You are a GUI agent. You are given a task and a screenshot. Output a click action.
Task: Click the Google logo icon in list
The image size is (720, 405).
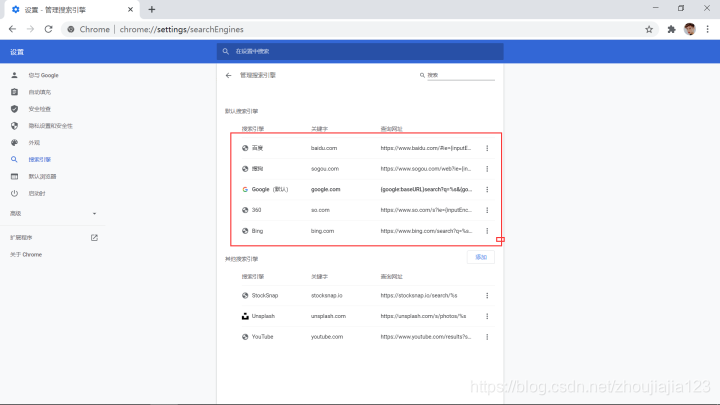coord(245,189)
